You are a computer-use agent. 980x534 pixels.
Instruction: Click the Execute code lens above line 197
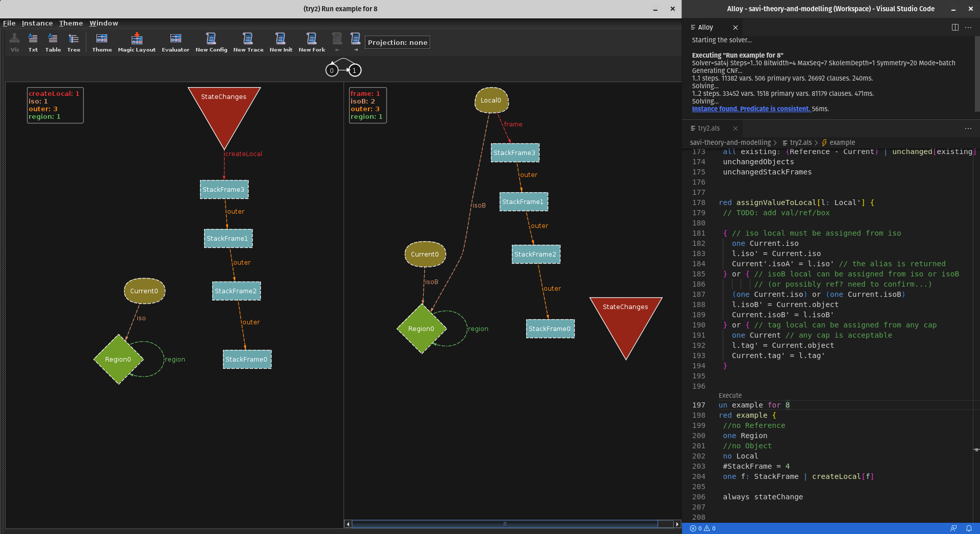(x=730, y=395)
